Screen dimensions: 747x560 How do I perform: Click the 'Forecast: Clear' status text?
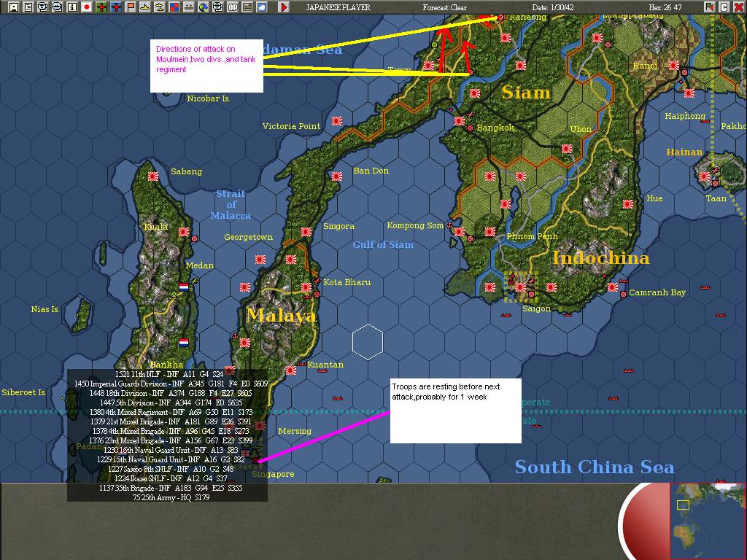tap(444, 7)
